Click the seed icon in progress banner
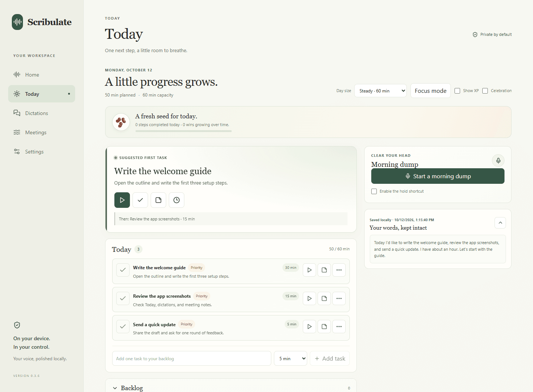Screen dimensions: 533x392 pos(121,122)
